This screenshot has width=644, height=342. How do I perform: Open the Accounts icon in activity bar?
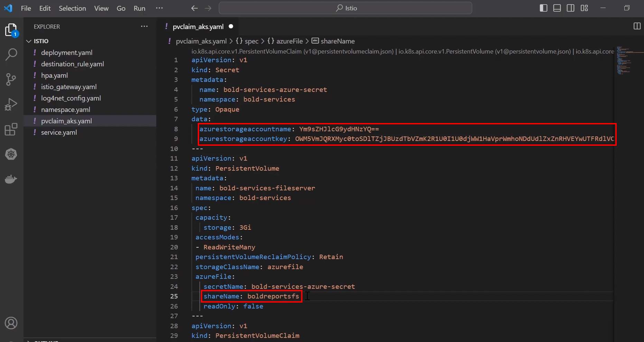11,323
